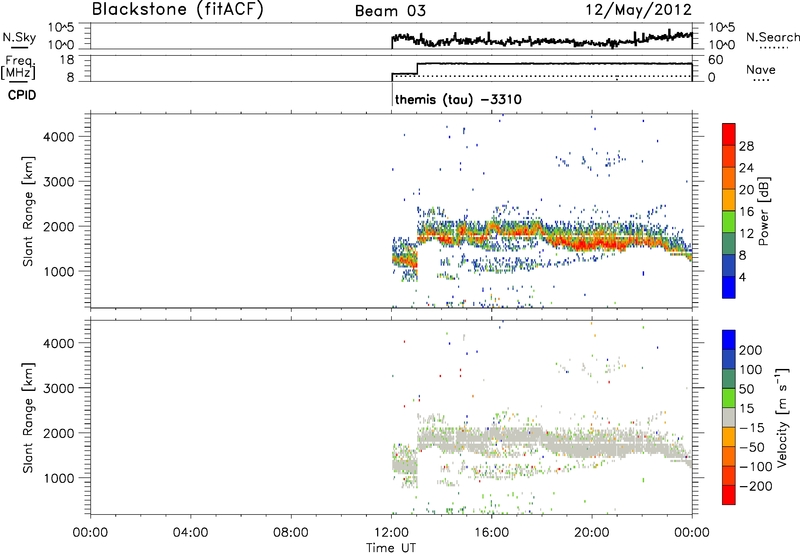
Task: Click the "60" Nave axis tick label
Action: coord(715,60)
